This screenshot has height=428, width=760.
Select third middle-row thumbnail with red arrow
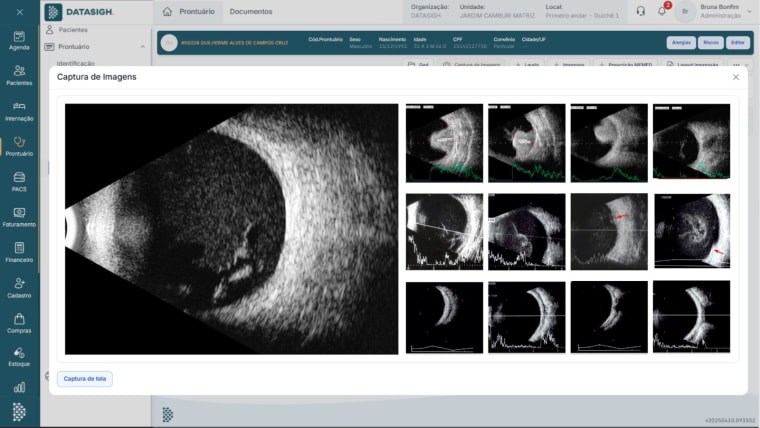point(609,232)
